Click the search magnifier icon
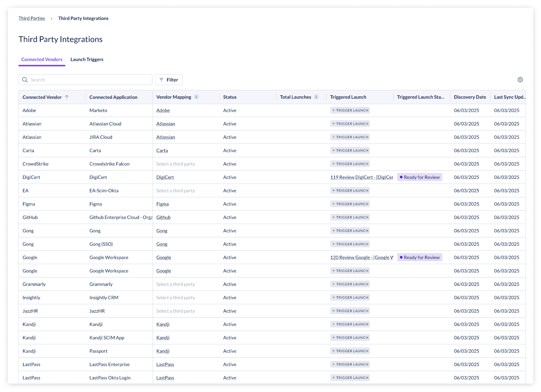Screen dimensions: 541x392 25,80
